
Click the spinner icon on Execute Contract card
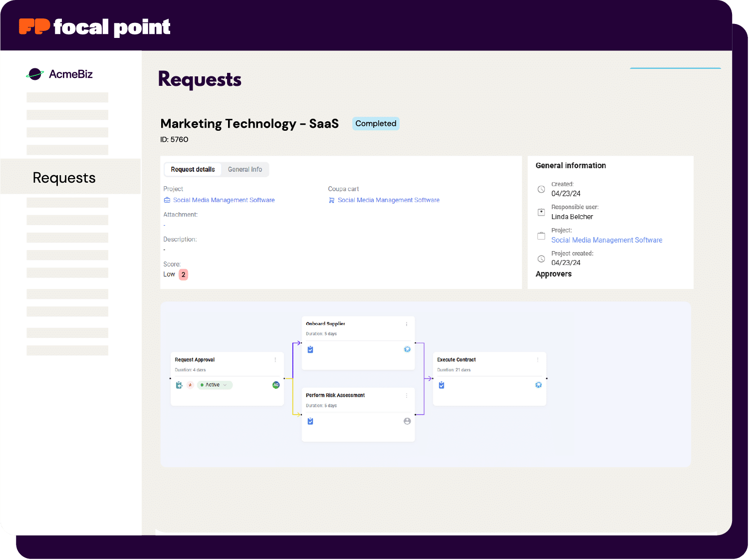click(x=538, y=385)
